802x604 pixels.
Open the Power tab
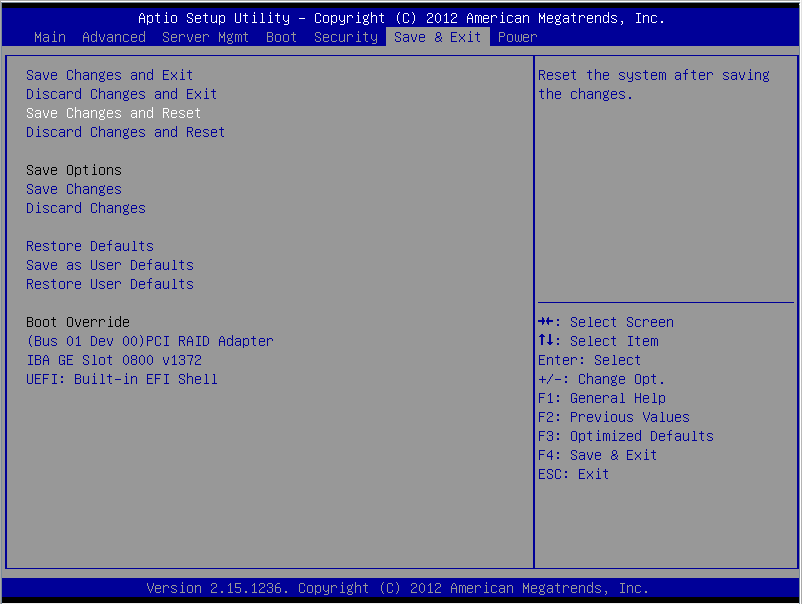click(x=518, y=37)
